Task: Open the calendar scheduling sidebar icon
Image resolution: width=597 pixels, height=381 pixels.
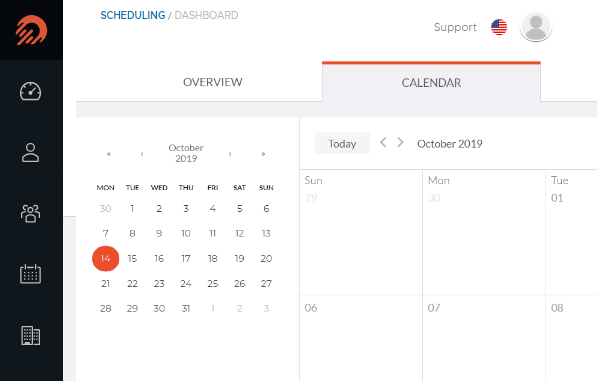Action: point(30,274)
